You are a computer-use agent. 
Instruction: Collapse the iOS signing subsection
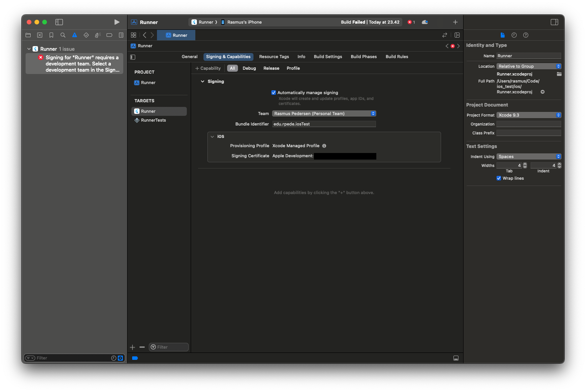coord(212,136)
